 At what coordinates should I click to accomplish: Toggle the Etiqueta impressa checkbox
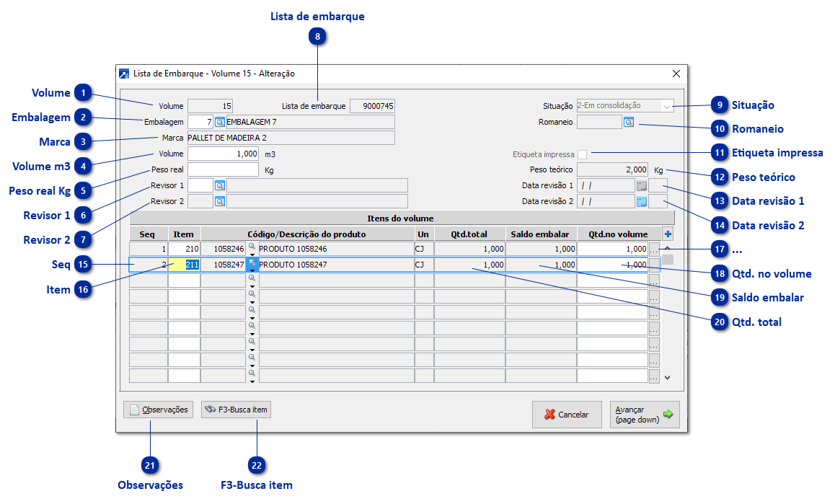tap(582, 154)
